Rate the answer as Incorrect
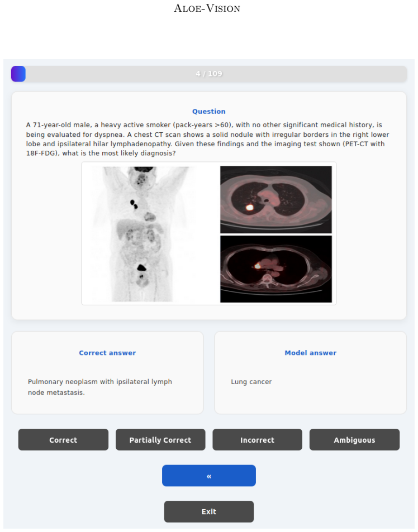 click(257, 440)
